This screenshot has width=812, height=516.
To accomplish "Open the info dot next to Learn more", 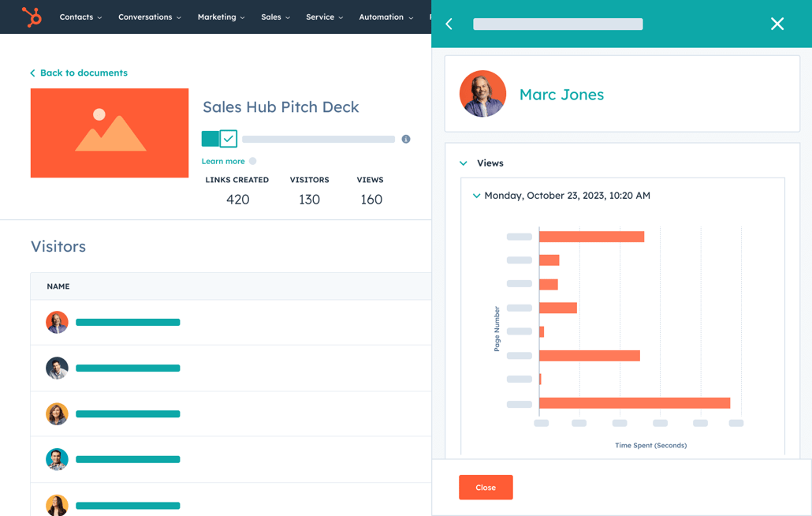I will [x=253, y=161].
